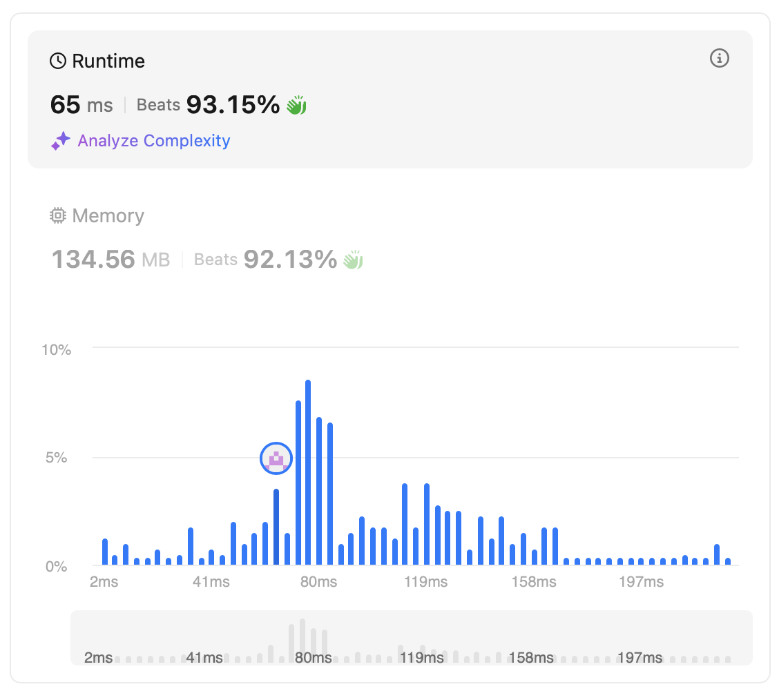Select the Runtime heading label

point(108,61)
